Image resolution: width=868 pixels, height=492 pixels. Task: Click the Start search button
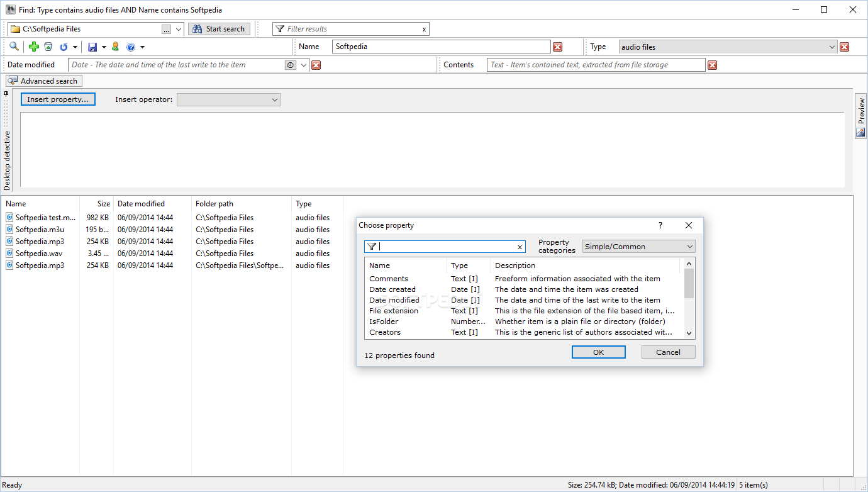pos(219,29)
